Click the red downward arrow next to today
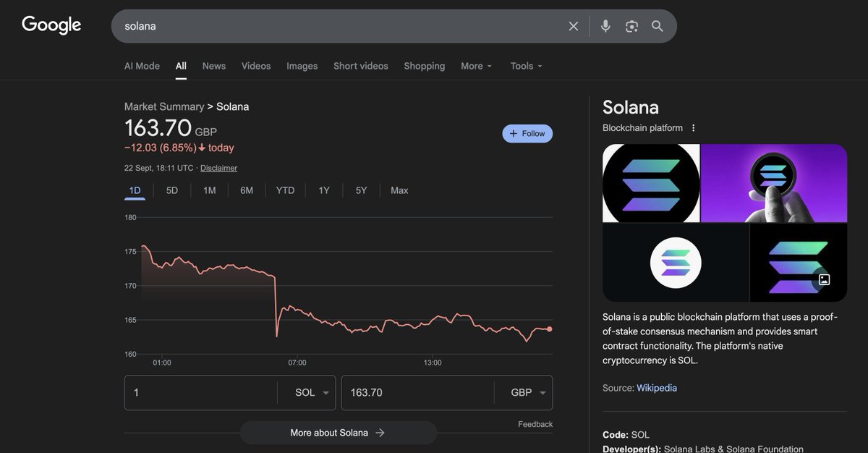The image size is (868, 453). pos(203,147)
